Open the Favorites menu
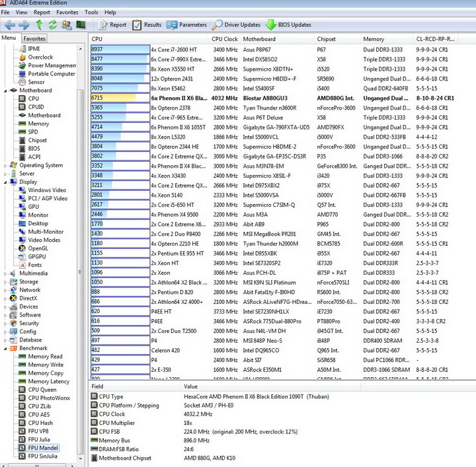The image size is (476, 467). point(67,13)
